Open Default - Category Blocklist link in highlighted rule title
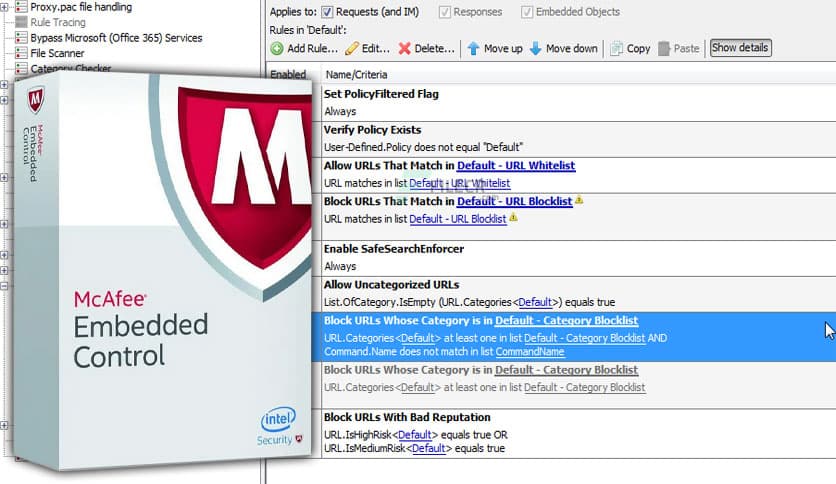Screen dimensions: 836x484 [566, 321]
